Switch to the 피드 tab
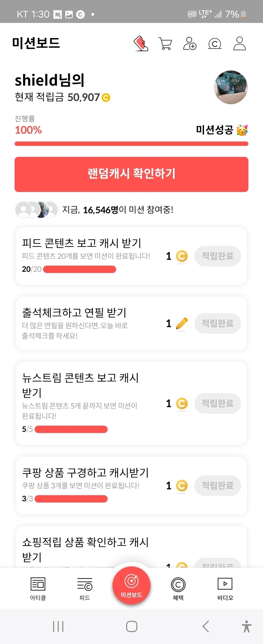Viewport: 263px width, 644px height. point(85,588)
